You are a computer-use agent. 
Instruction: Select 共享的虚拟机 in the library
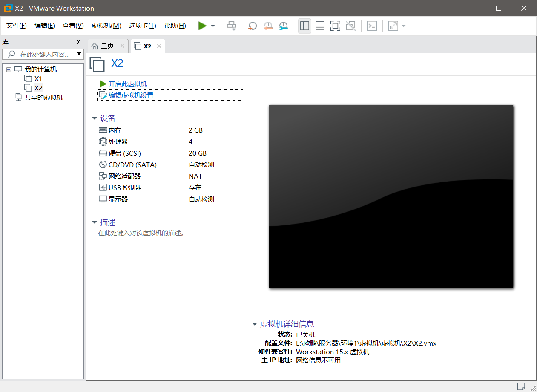(x=43, y=98)
